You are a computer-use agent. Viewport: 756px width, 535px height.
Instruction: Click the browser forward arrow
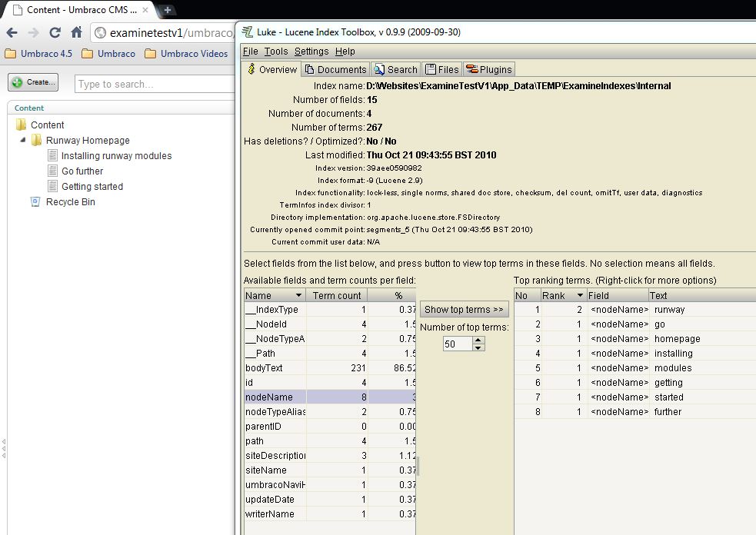[33, 33]
